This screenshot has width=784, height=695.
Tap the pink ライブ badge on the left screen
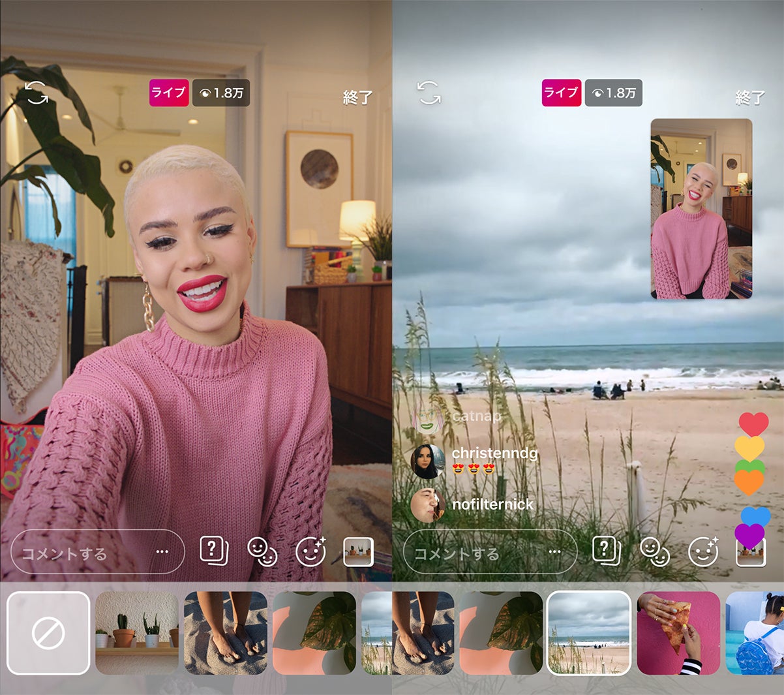pyautogui.click(x=169, y=93)
